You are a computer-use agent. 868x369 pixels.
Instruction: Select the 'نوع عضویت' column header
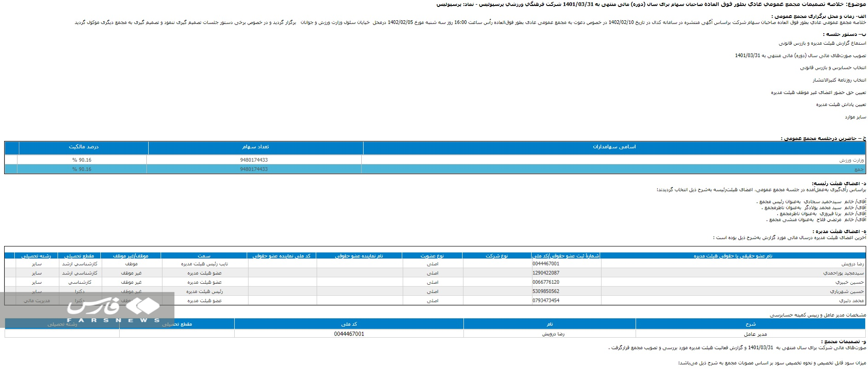(x=432, y=256)
